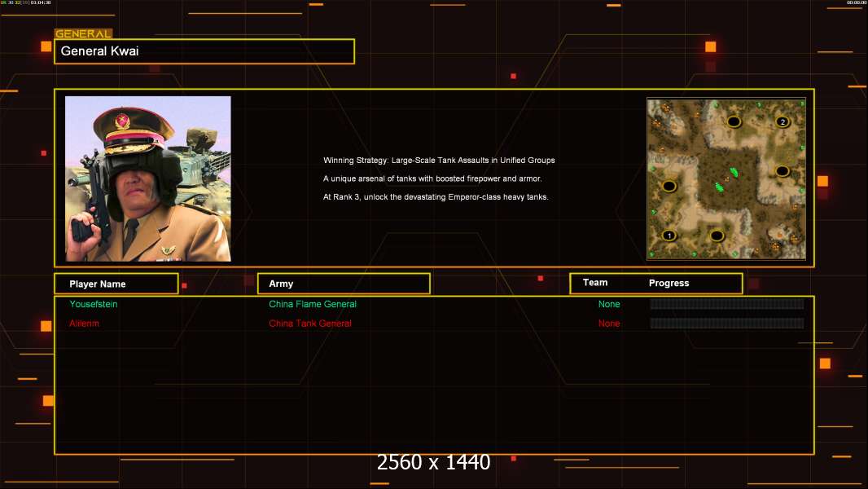Select the Player Name column header
Screen dimensions: 868x489
pos(116,284)
